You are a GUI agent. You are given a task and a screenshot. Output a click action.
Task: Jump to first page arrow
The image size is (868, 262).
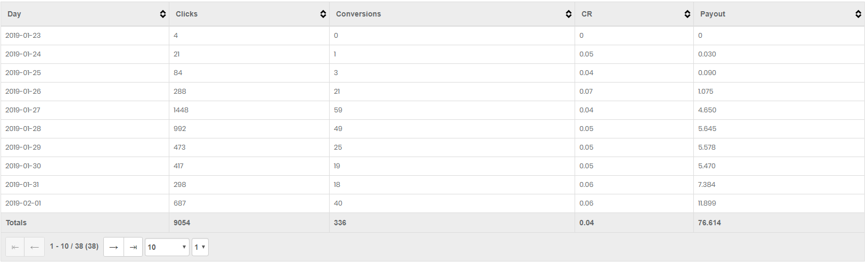[x=15, y=247]
